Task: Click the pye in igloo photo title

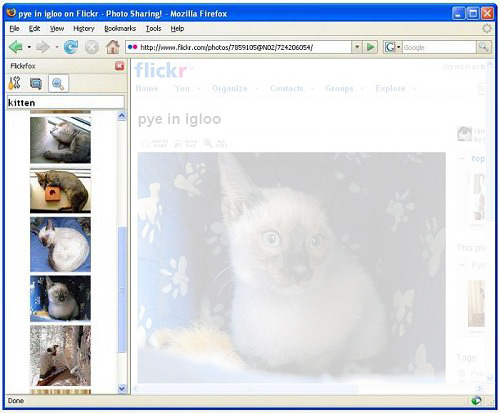Action: tap(179, 119)
